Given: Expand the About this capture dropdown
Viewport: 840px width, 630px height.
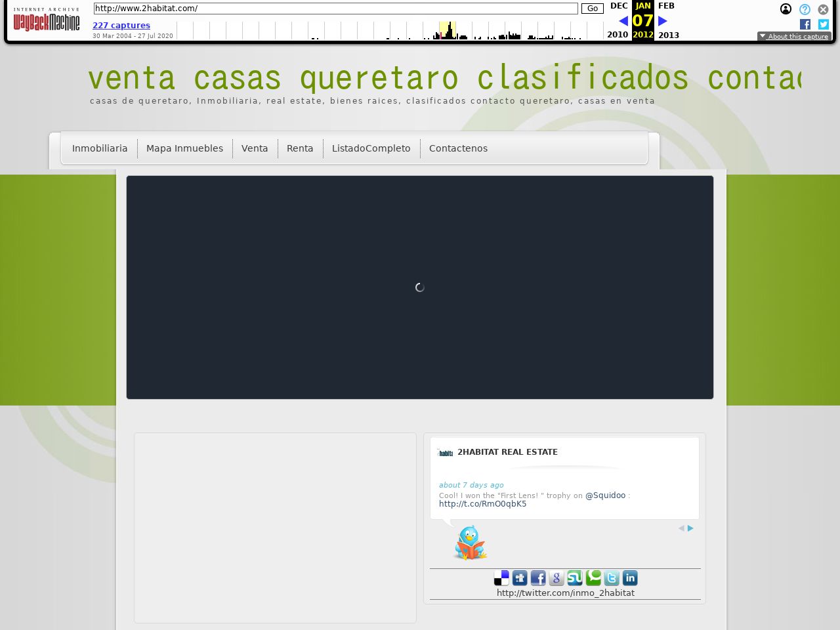Looking at the screenshot, I should [794, 37].
